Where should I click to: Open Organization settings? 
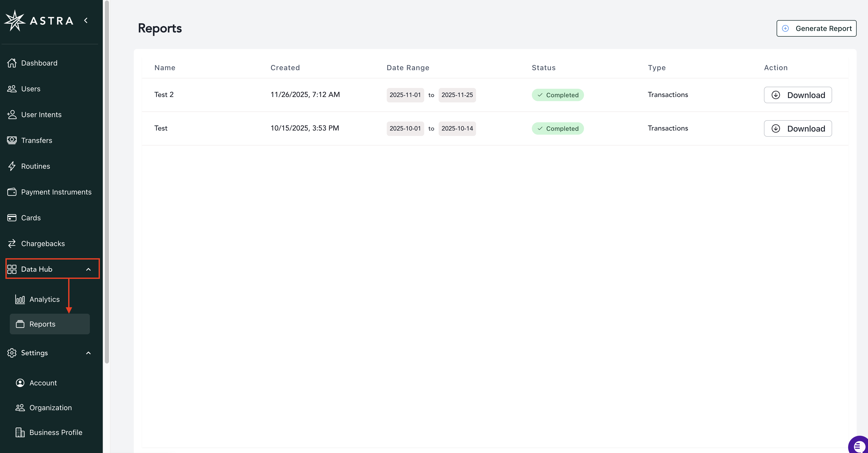tap(51, 408)
